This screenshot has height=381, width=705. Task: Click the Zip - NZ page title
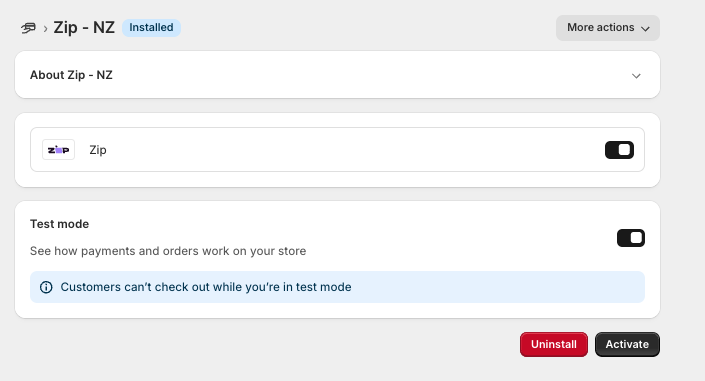click(84, 27)
